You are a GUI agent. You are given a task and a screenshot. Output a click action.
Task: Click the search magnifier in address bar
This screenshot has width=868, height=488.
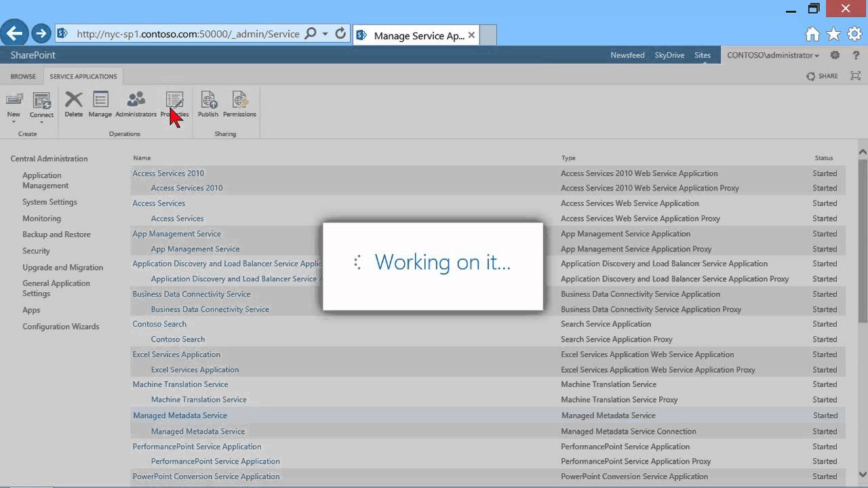[311, 33]
